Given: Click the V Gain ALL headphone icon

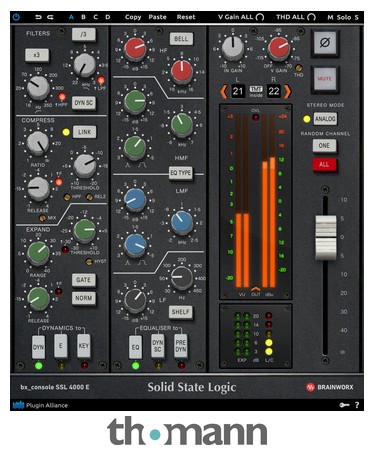Looking at the screenshot, I should [x=260, y=17].
